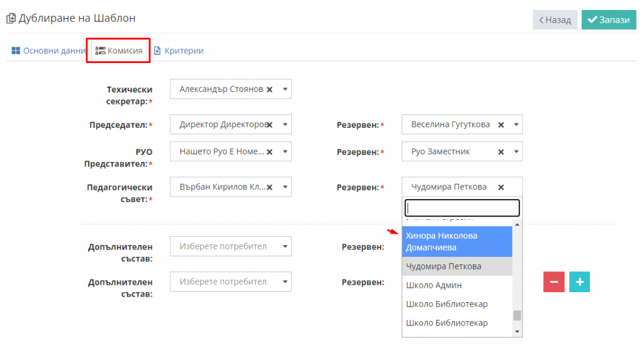Expand the Технически секретар dropdown arrow
This screenshot has height=347, width=644.
coord(285,89)
